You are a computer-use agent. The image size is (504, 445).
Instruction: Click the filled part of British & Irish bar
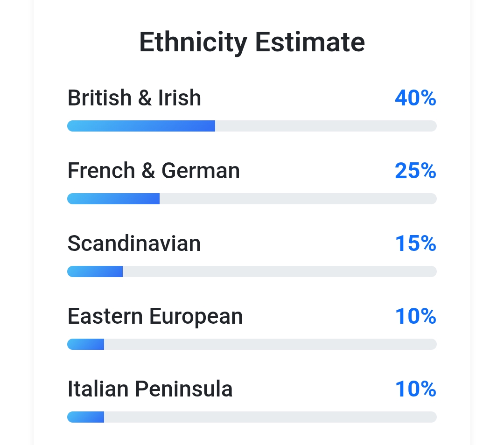pyautogui.click(x=141, y=126)
